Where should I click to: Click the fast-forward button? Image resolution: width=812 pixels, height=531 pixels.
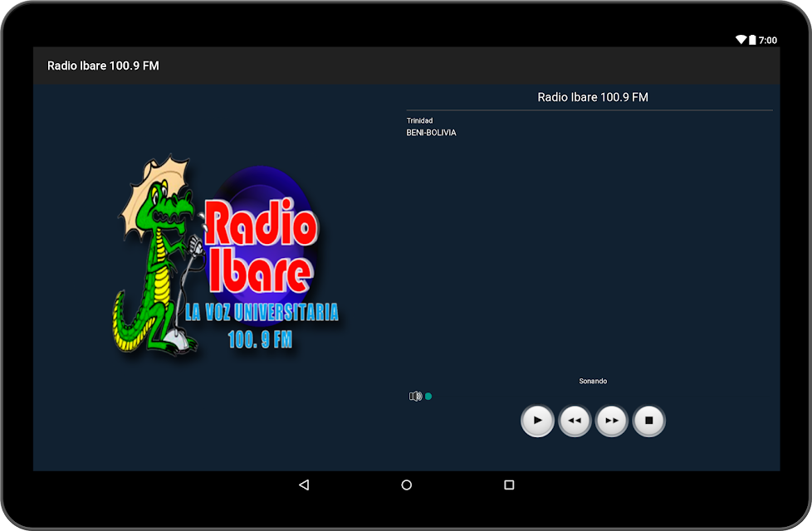(x=612, y=421)
